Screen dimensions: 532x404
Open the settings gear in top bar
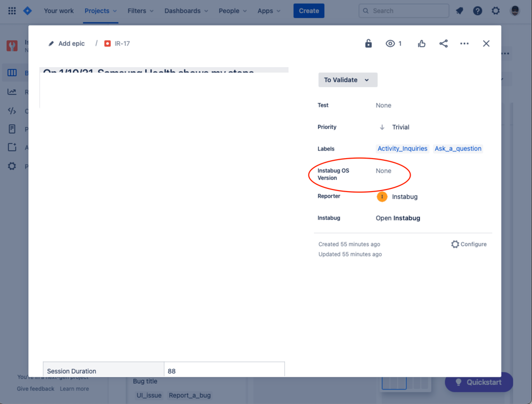click(496, 11)
